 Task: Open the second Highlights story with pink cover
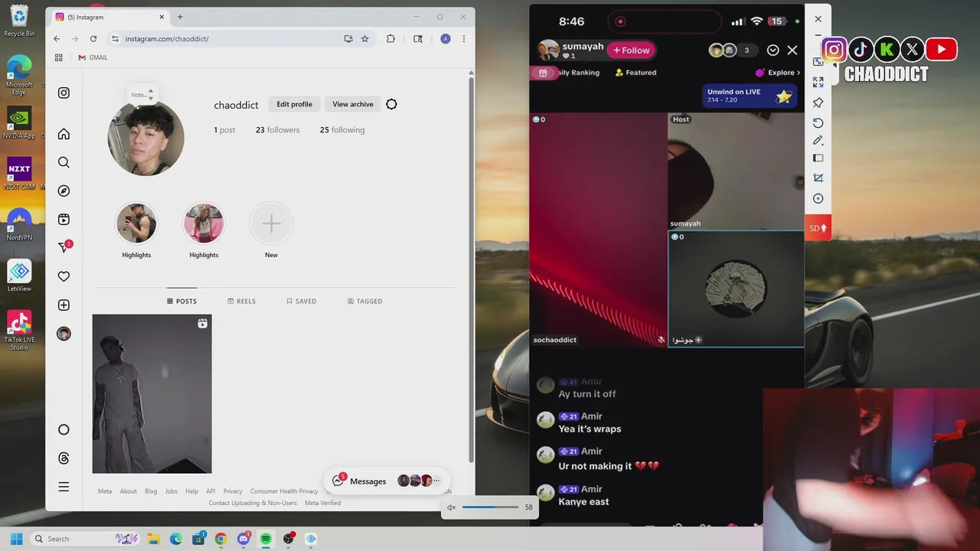(204, 223)
